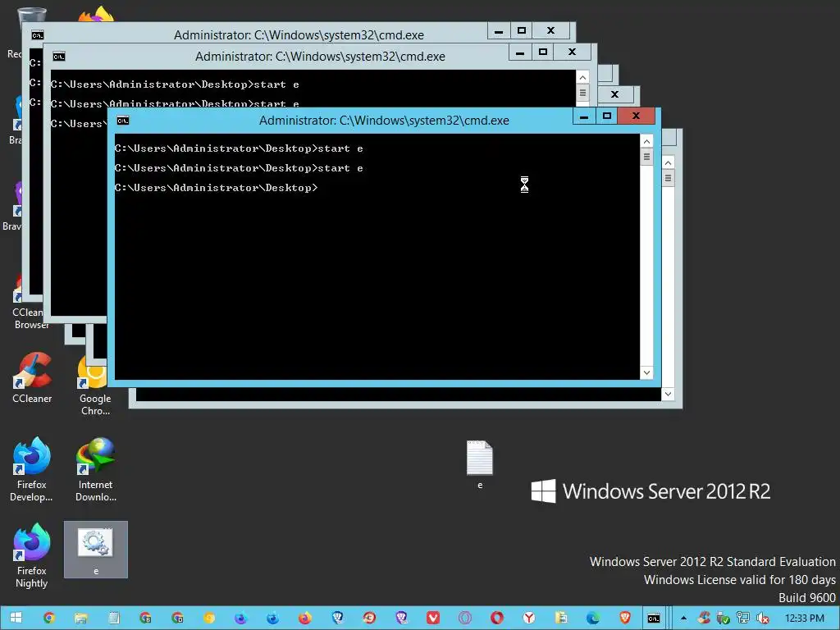Launch Microsoft Edge from the taskbar
Screen dimensions: 840x630
(x=593, y=619)
